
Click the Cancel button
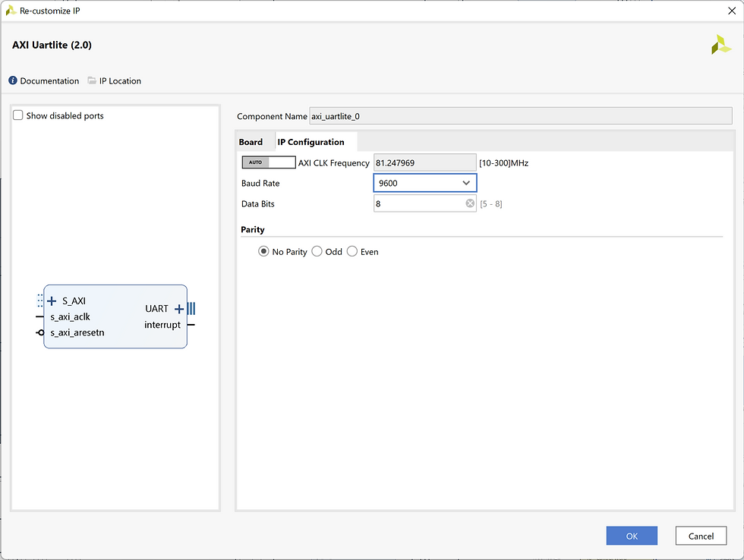tap(701, 536)
